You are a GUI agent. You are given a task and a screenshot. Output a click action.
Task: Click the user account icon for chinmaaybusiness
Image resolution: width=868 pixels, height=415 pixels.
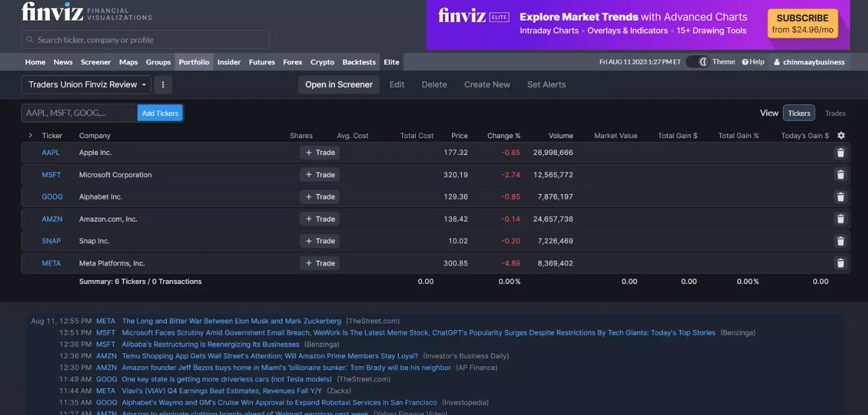(x=777, y=62)
